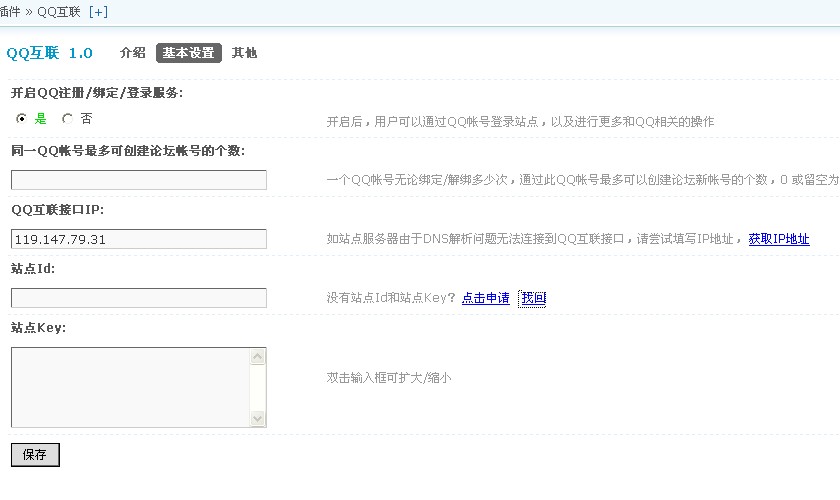The width and height of the screenshot is (840, 500).
Task: Open the 介绍 tab
Action: (132, 53)
